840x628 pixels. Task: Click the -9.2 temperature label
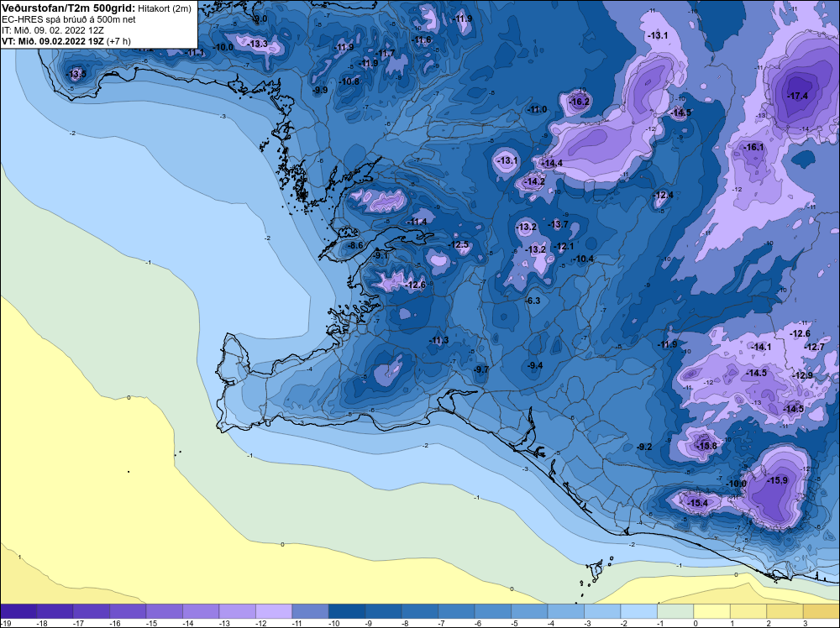(x=644, y=447)
